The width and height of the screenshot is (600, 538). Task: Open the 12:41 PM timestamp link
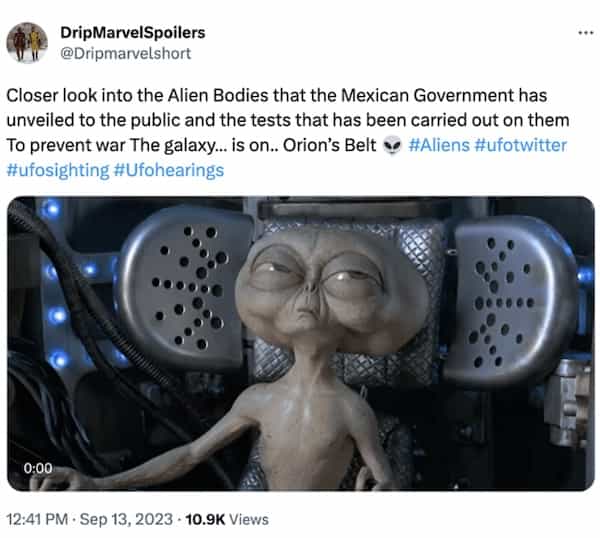click(x=37, y=519)
